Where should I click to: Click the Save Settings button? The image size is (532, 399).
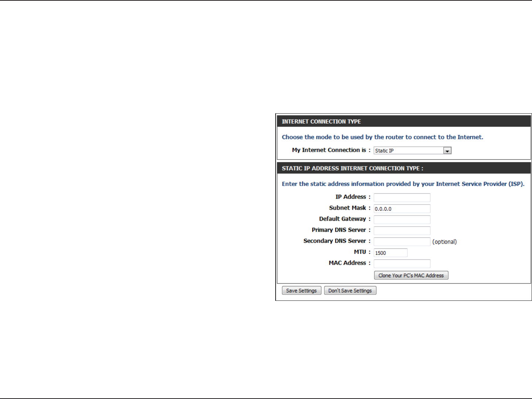click(301, 290)
